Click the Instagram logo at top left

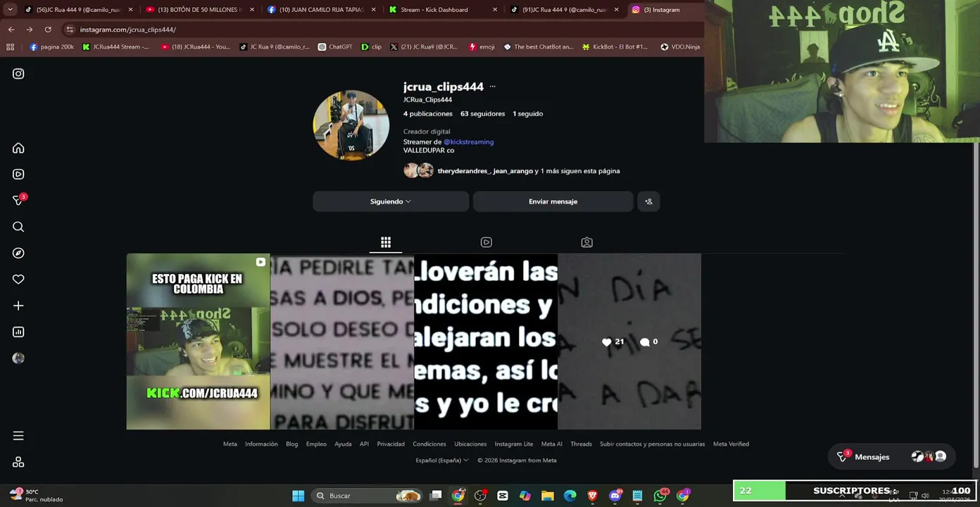18,74
